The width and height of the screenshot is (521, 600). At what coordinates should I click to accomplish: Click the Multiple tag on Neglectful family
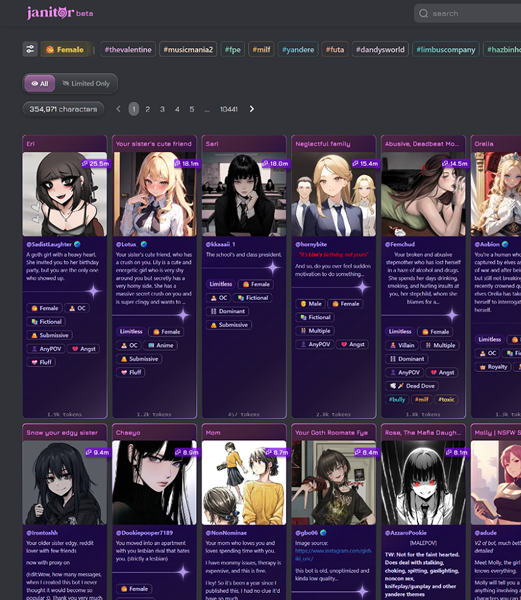315,331
